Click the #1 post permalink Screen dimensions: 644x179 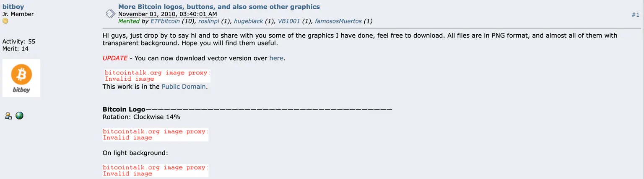(635, 15)
